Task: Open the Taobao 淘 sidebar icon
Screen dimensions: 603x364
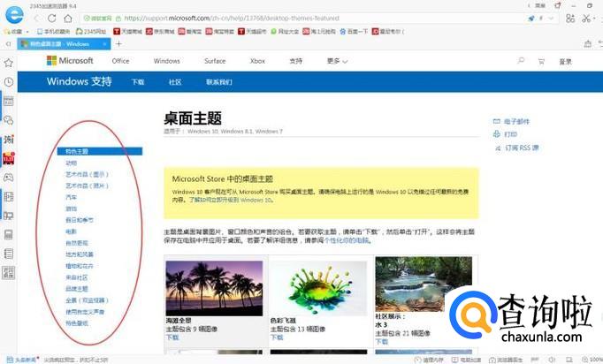Action: [x=9, y=139]
